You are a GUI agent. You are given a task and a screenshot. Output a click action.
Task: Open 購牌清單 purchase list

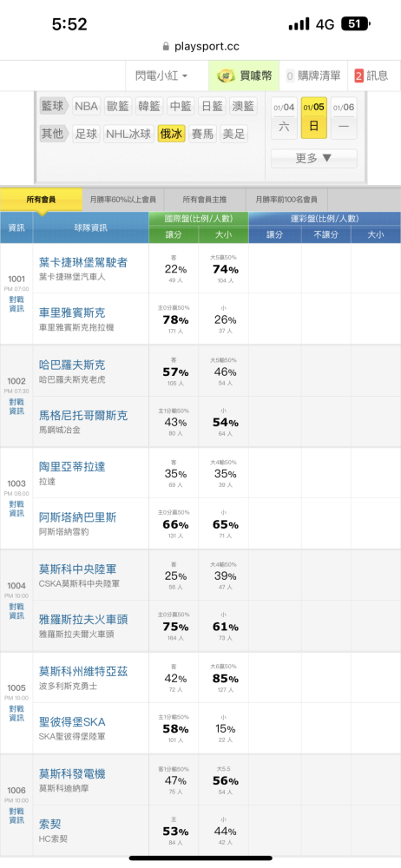point(313,76)
